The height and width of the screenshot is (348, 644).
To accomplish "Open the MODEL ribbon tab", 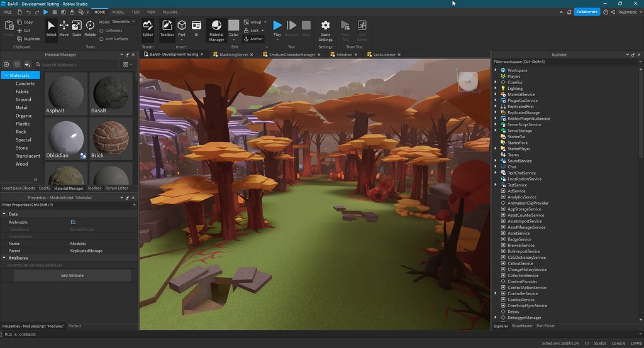I will click(x=118, y=12).
